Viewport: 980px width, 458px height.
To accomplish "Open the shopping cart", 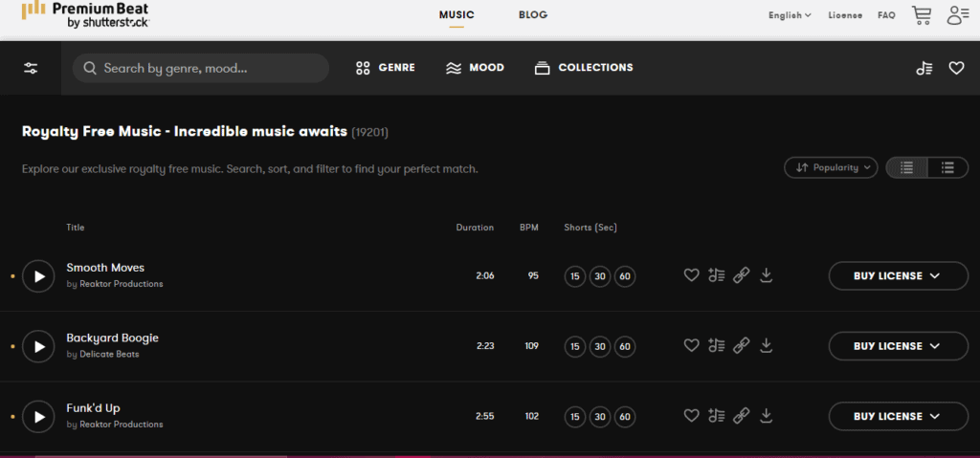I will click(922, 15).
